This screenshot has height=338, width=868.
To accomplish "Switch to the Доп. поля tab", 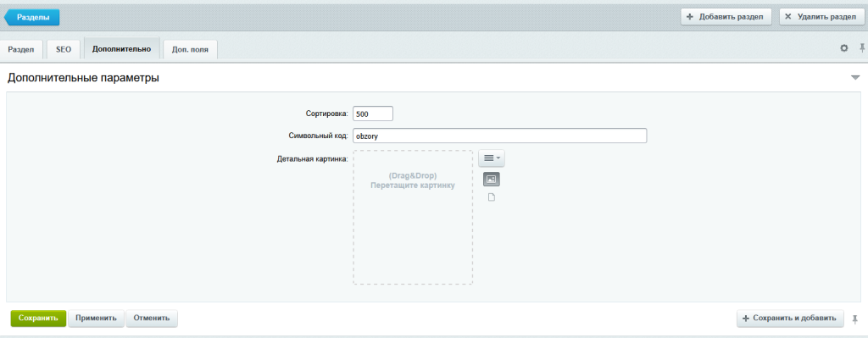I will point(191,49).
